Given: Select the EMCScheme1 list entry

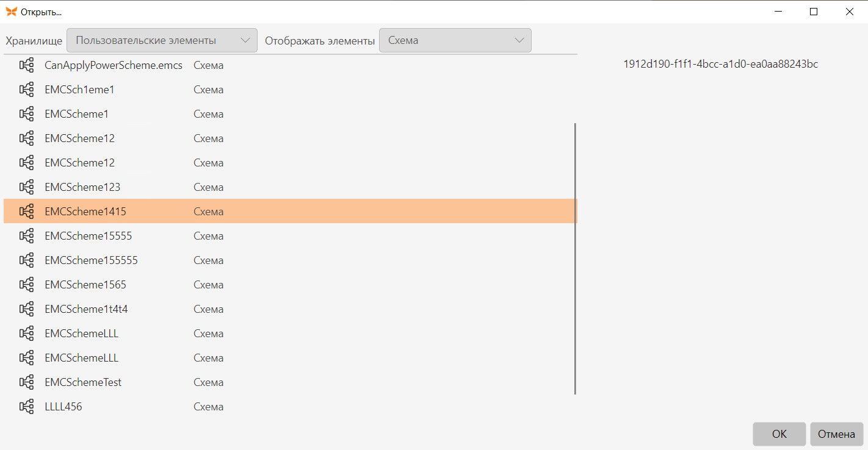Looking at the screenshot, I should tap(291, 114).
